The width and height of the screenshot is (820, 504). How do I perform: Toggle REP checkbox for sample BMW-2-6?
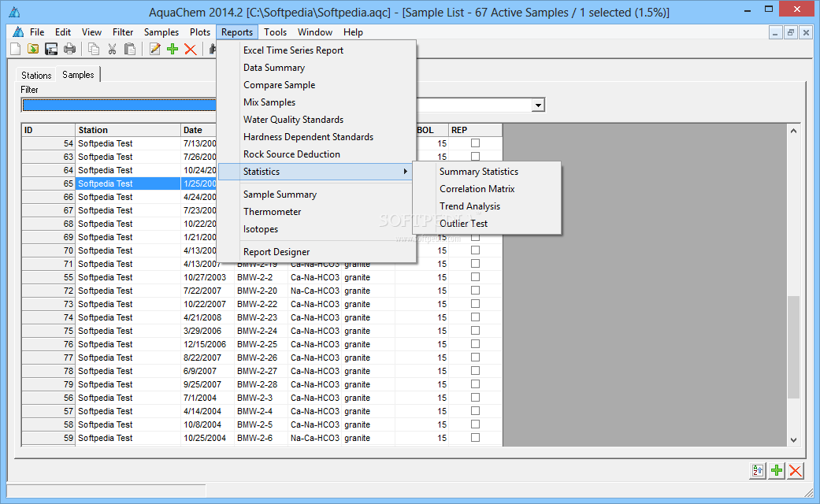click(475, 438)
